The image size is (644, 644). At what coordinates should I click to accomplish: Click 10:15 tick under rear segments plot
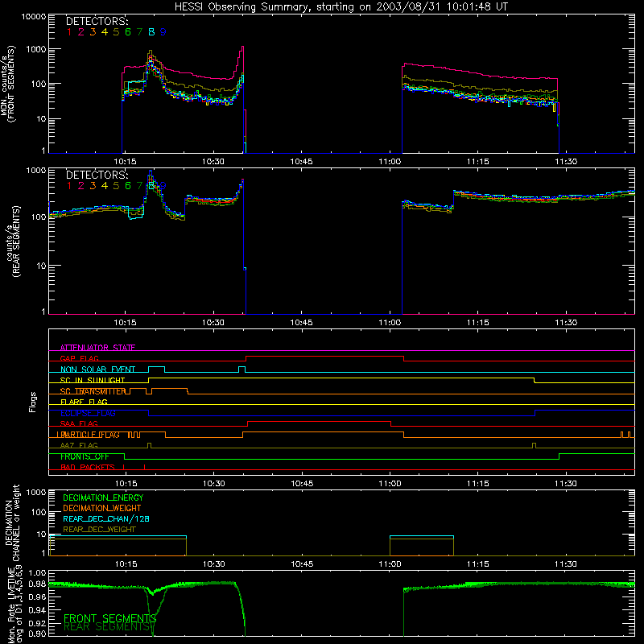click(x=125, y=323)
